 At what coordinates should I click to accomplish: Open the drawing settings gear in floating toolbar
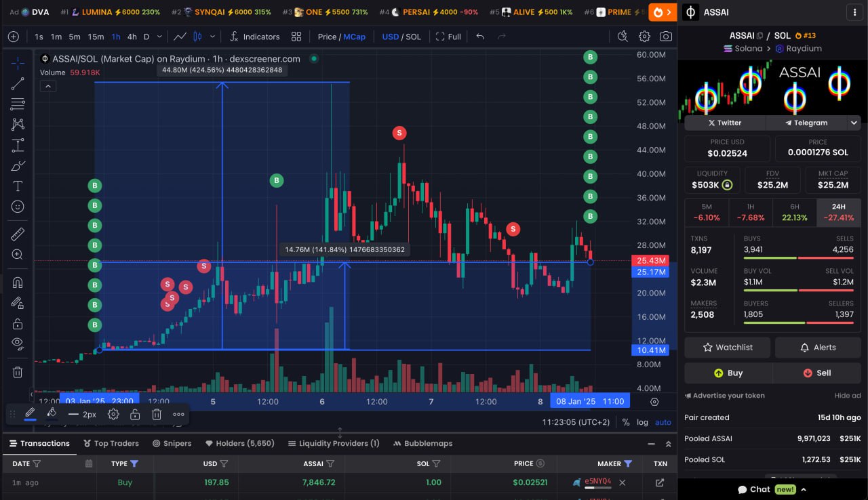point(113,414)
